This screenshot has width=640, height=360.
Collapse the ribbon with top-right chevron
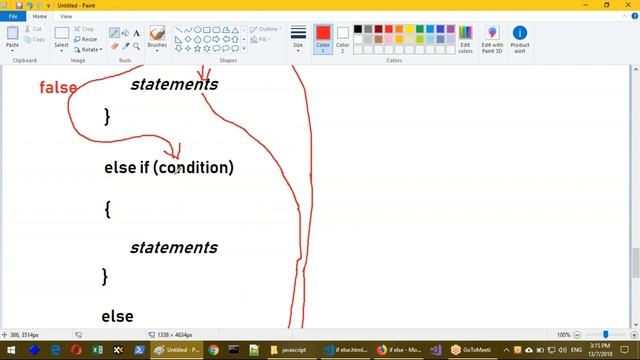[624, 16]
